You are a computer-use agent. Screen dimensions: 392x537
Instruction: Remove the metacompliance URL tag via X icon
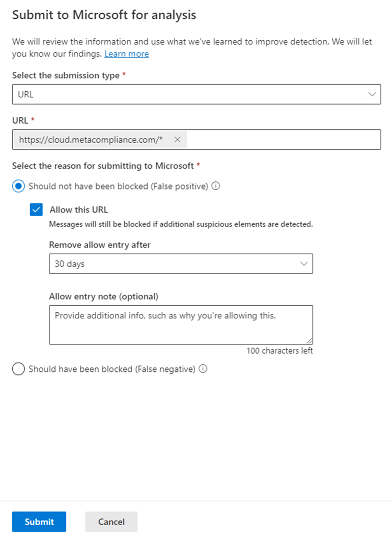point(177,139)
